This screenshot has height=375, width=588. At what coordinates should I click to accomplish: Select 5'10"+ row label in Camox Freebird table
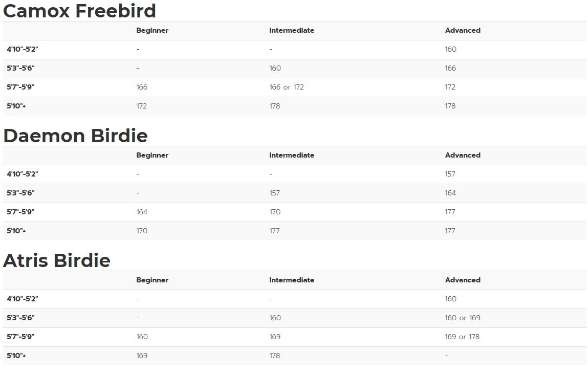(16, 106)
